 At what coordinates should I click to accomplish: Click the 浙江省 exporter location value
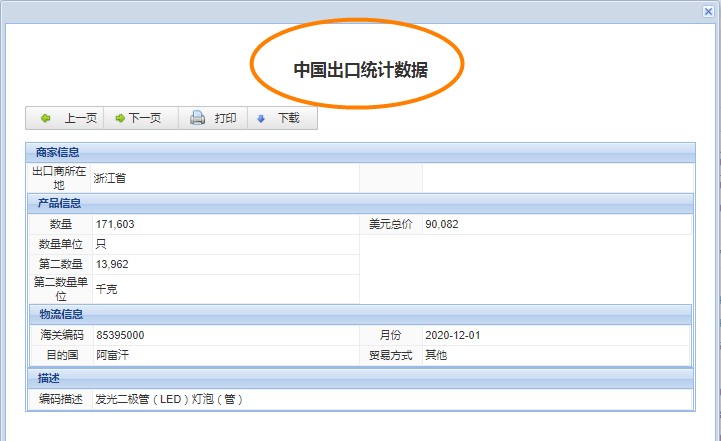coord(109,178)
